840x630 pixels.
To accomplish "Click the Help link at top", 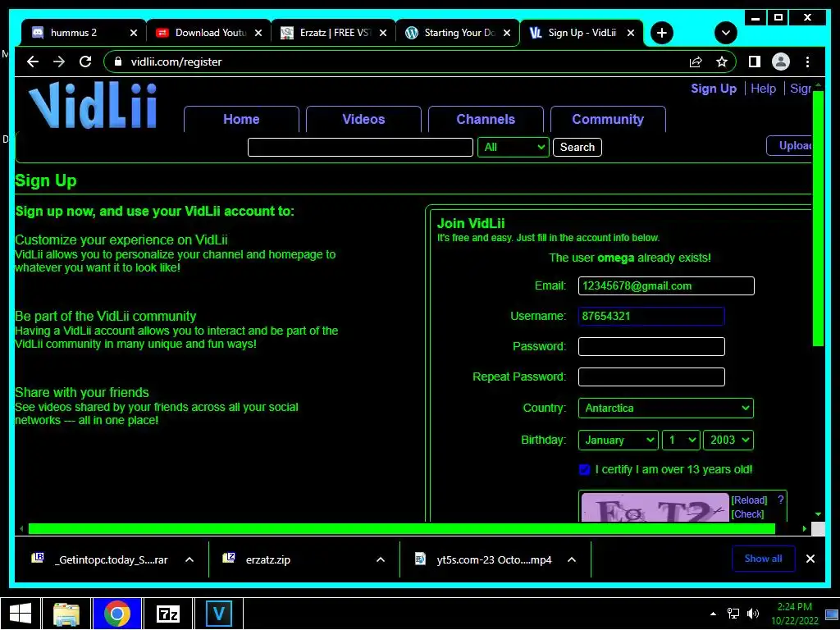I will (763, 89).
